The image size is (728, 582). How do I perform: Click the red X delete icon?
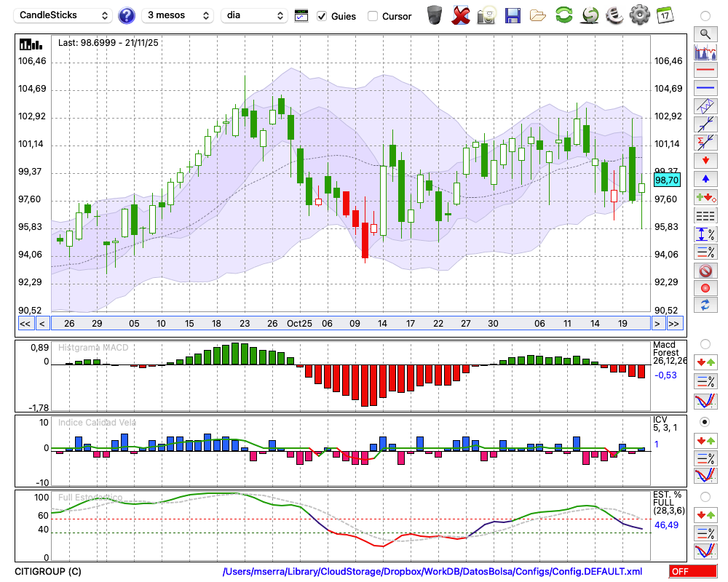pyautogui.click(x=460, y=15)
